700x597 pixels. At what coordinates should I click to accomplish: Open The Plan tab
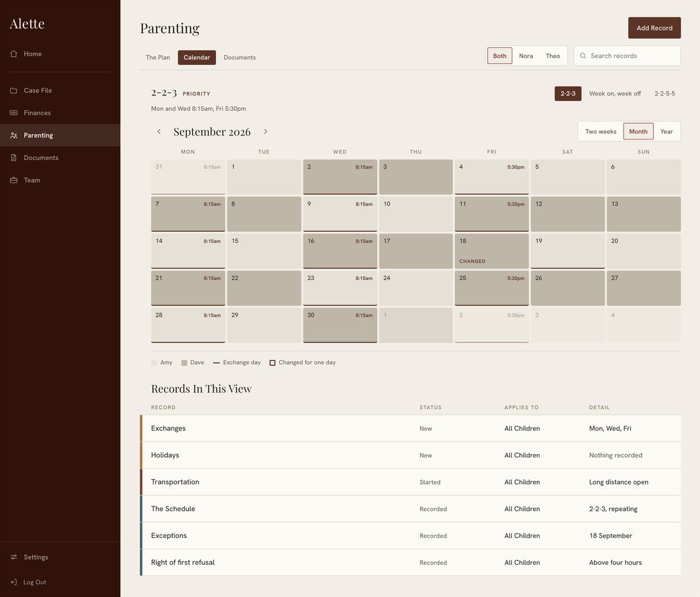tap(158, 57)
